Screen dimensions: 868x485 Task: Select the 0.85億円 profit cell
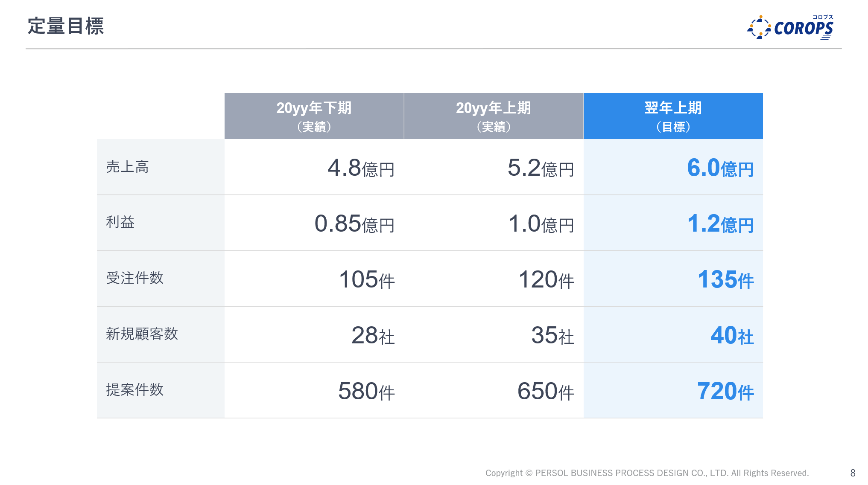[354, 224]
